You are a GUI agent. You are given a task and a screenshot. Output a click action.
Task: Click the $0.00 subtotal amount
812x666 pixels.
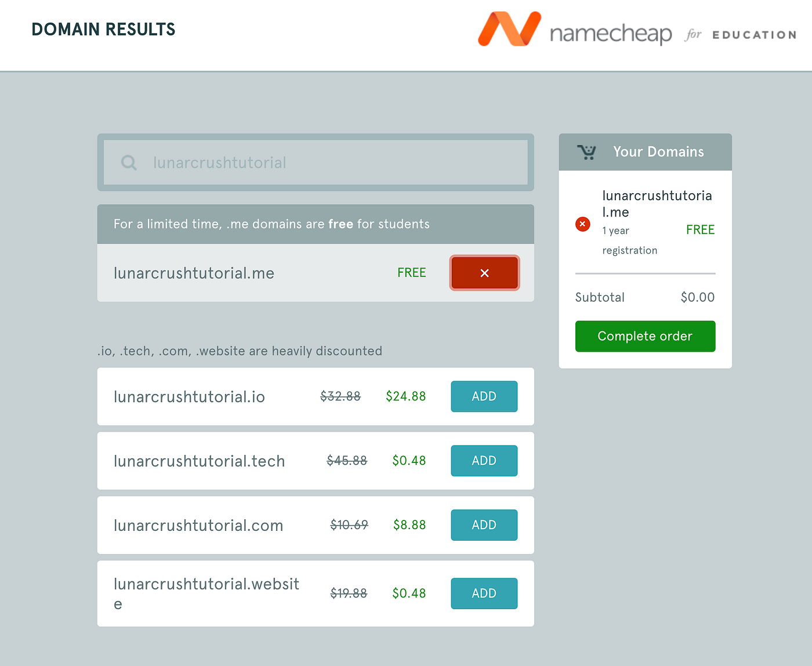tap(697, 297)
